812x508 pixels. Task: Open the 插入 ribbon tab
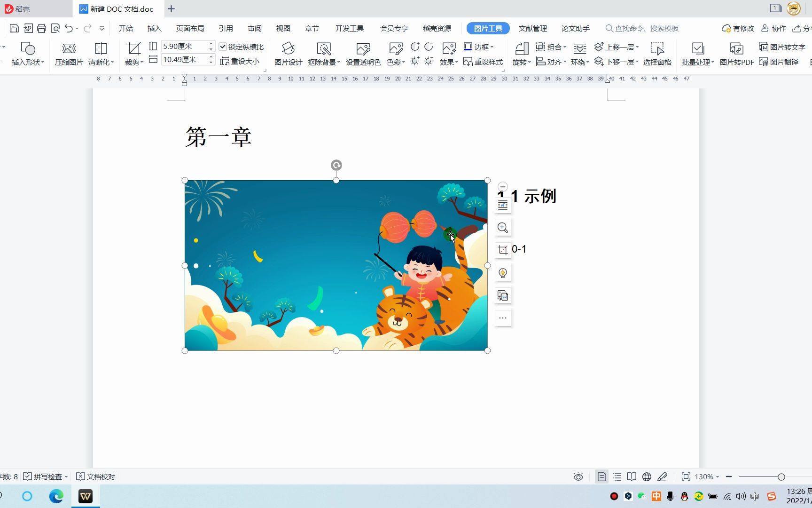[154, 28]
